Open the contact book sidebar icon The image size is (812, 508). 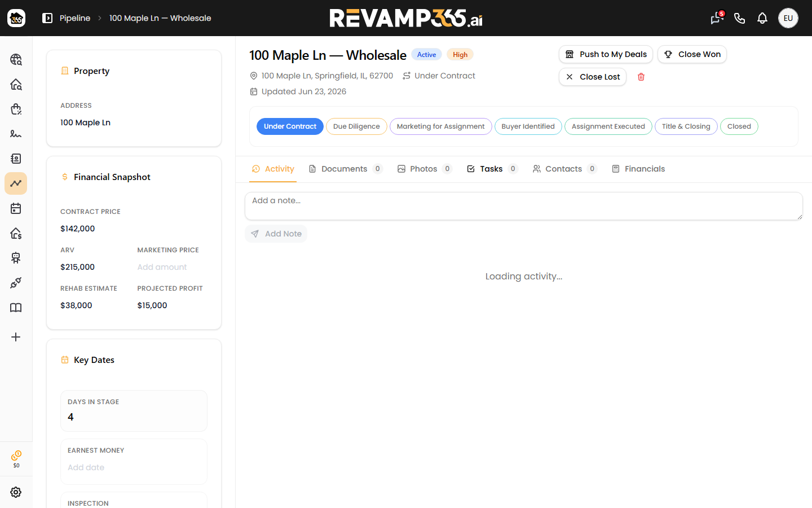[16, 159]
